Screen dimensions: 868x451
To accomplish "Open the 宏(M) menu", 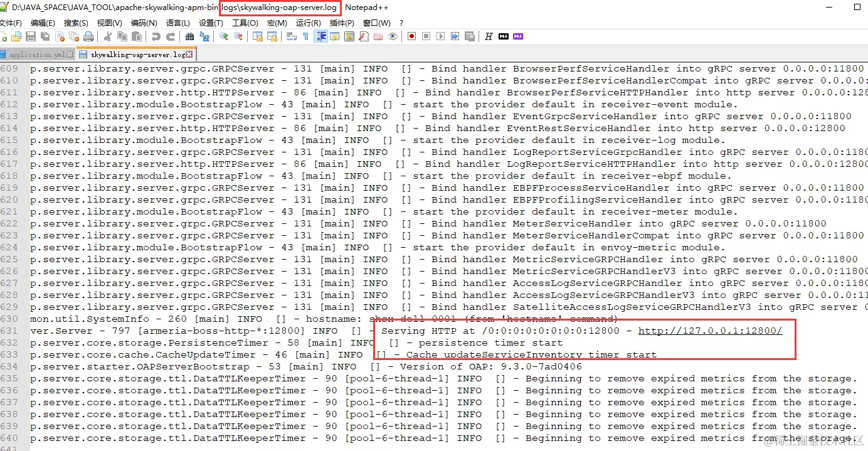I will pyautogui.click(x=277, y=23).
